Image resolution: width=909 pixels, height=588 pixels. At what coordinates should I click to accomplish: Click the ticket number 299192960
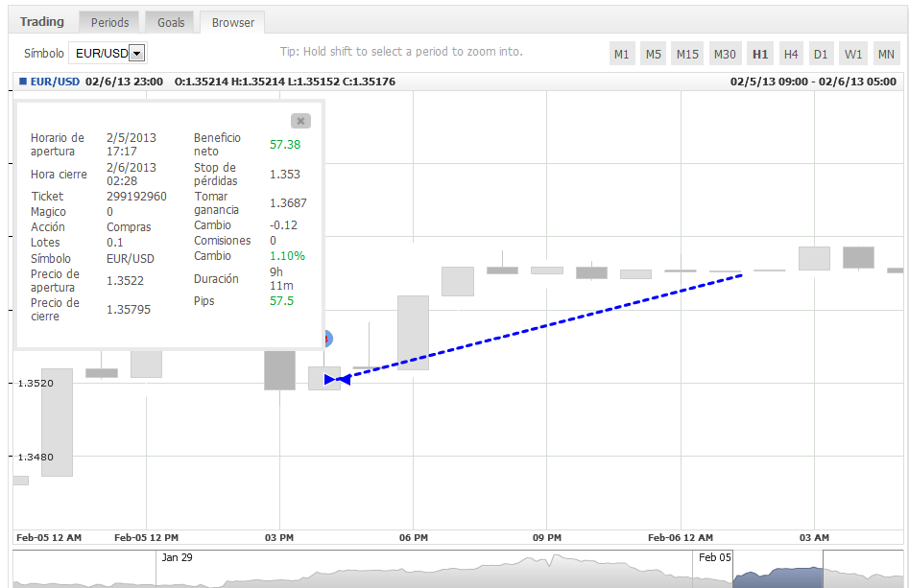(136, 197)
